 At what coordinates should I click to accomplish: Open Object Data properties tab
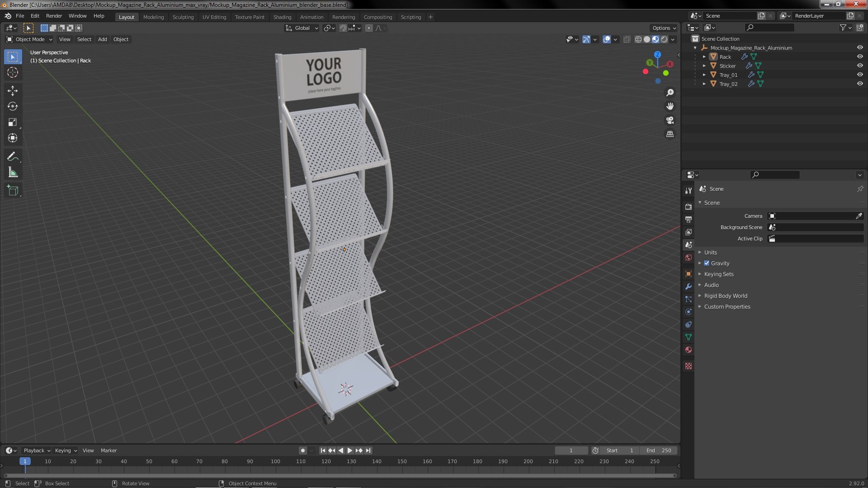[689, 337]
